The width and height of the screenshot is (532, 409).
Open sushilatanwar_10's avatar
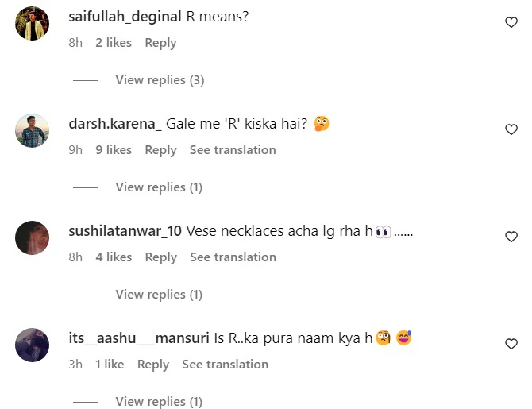(32, 238)
